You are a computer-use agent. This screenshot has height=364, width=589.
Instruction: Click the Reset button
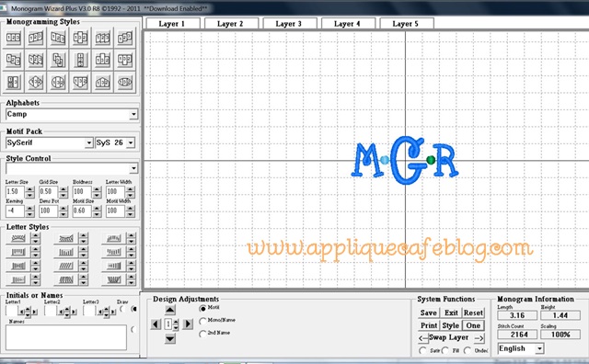tap(473, 313)
